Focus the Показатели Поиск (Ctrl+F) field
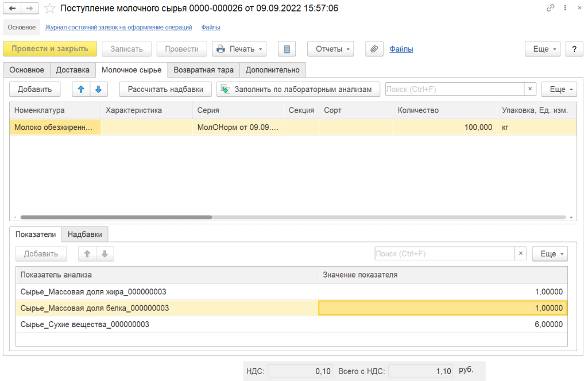 (x=445, y=253)
